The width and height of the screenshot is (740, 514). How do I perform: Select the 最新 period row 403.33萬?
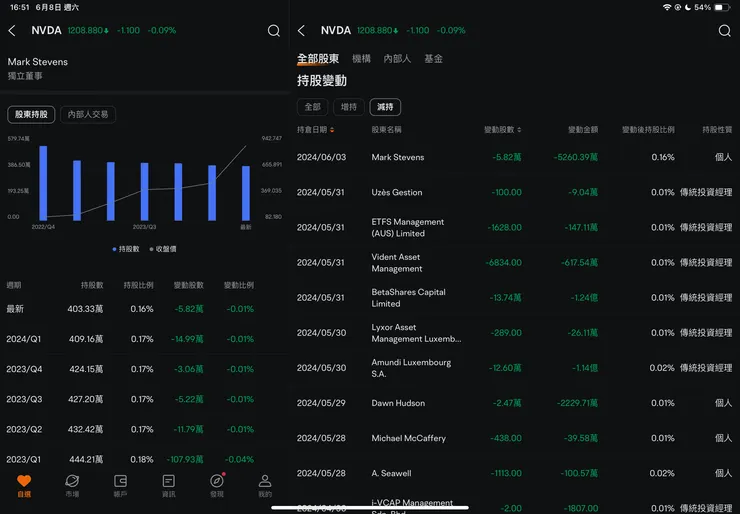point(144,309)
